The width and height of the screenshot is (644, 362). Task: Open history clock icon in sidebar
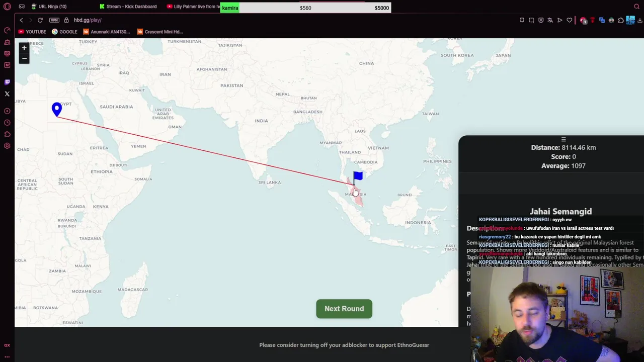[x=7, y=123]
